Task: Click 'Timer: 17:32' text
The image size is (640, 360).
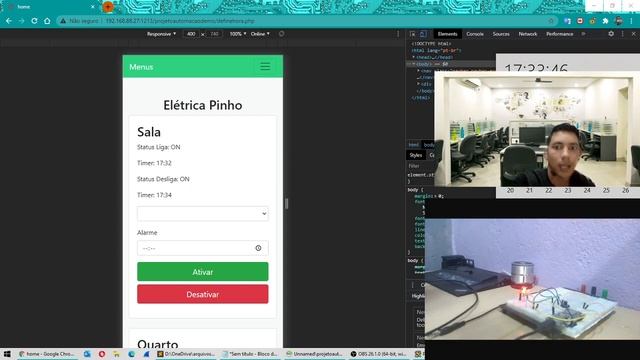Action: [x=154, y=163]
